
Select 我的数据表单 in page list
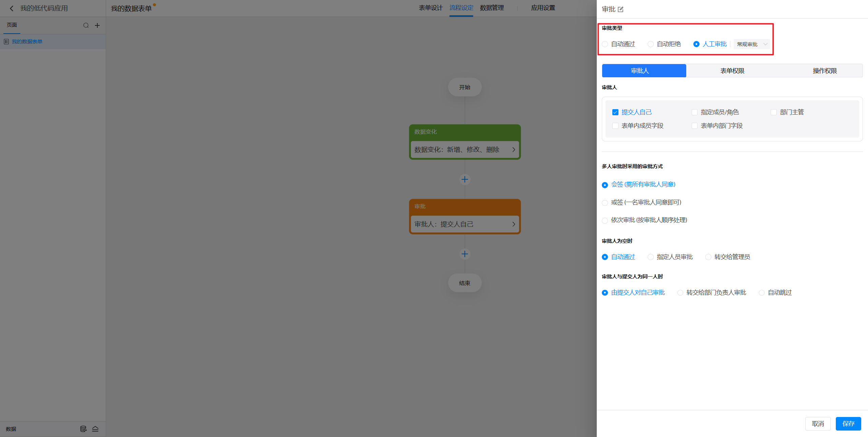pos(27,42)
